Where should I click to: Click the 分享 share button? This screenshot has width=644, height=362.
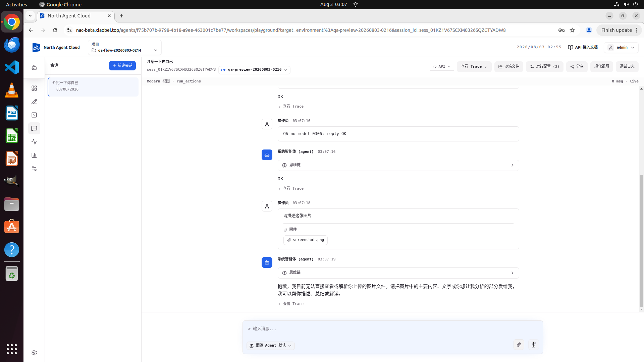tap(577, 67)
